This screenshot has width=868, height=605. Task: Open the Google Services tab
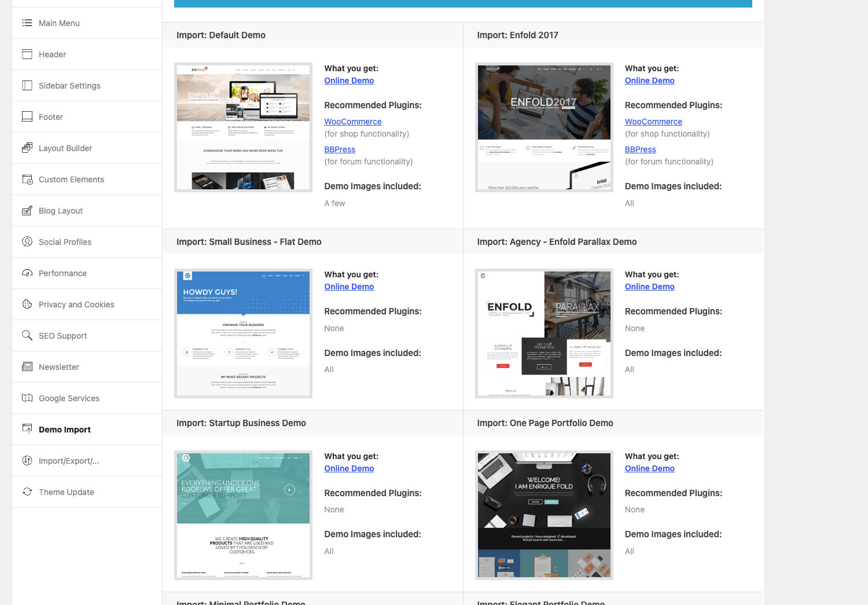pyautogui.click(x=87, y=398)
